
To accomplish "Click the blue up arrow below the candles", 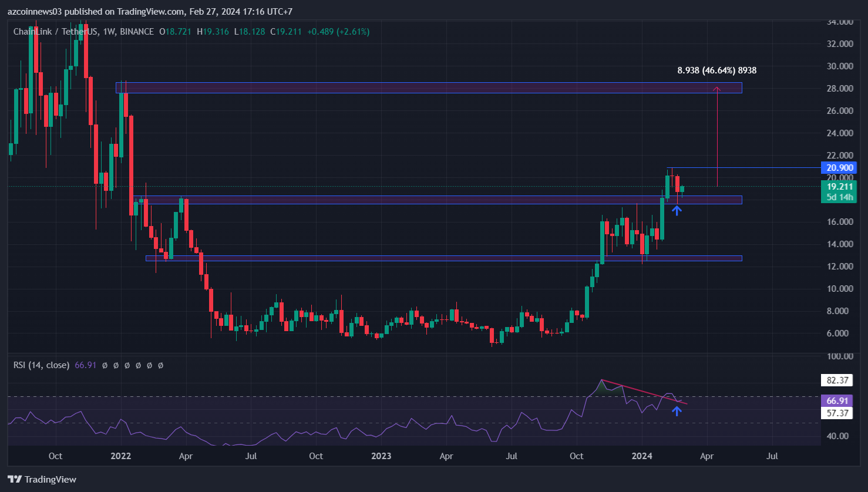I will click(677, 210).
